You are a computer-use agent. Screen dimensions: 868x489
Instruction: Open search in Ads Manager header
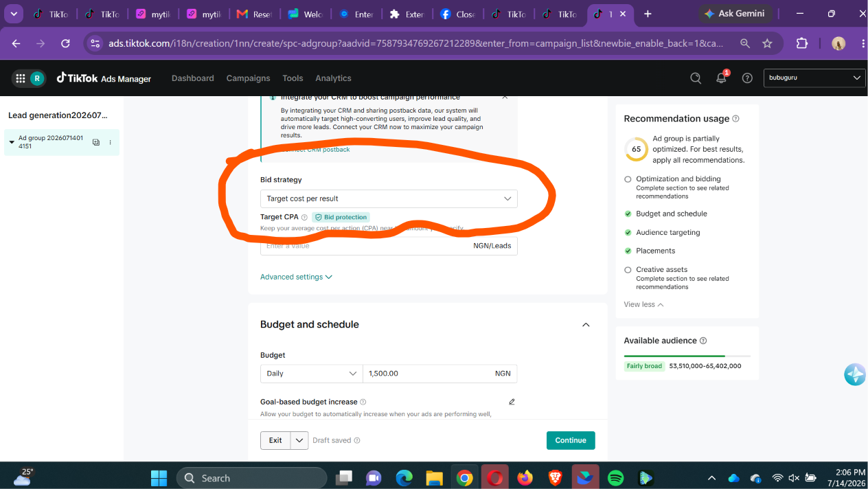pos(696,78)
